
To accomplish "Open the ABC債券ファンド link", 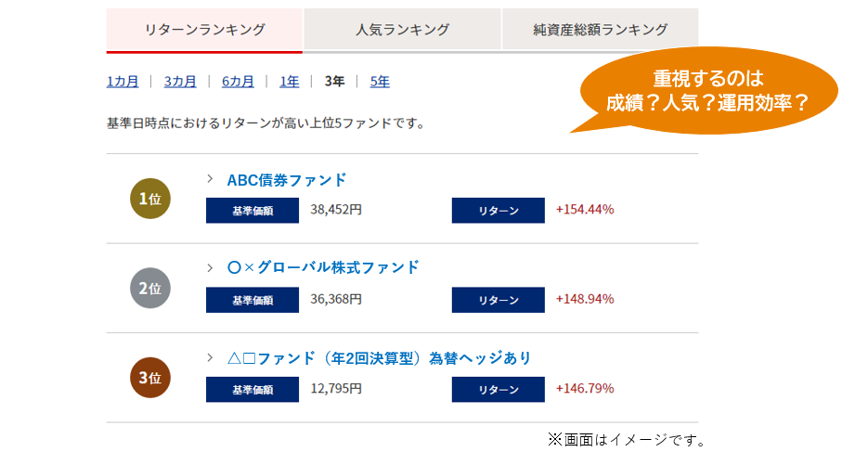I will pos(287,180).
